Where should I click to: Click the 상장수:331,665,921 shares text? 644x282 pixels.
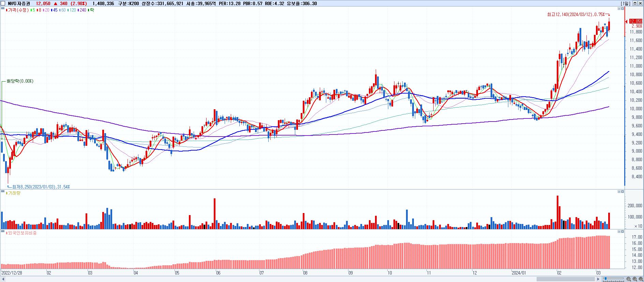[162, 3]
